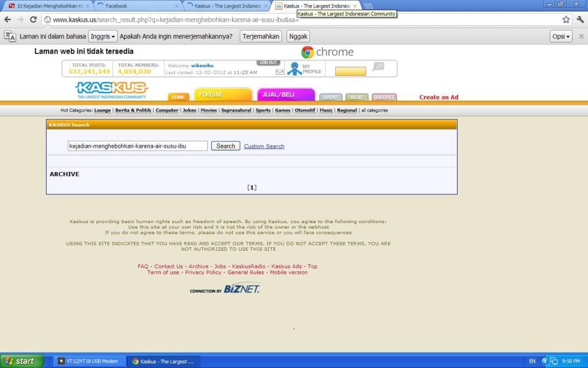
Task: Open the Privacy Policy footer link
Action: pyautogui.click(x=203, y=272)
